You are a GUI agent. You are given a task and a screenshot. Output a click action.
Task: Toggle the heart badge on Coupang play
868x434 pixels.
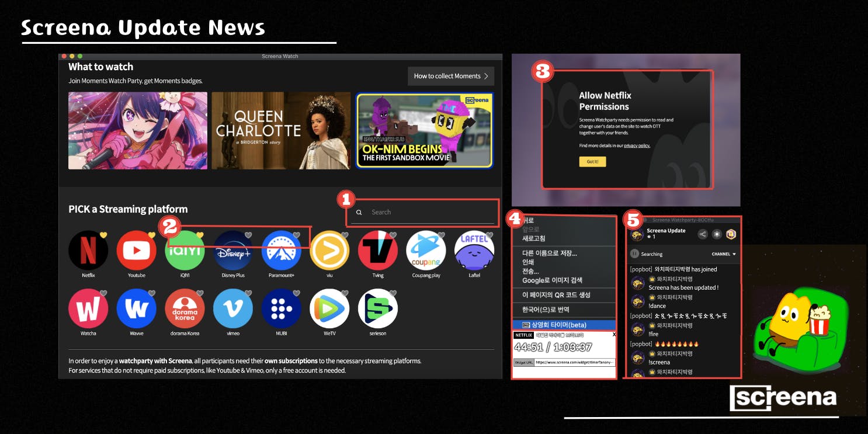(441, 235)
